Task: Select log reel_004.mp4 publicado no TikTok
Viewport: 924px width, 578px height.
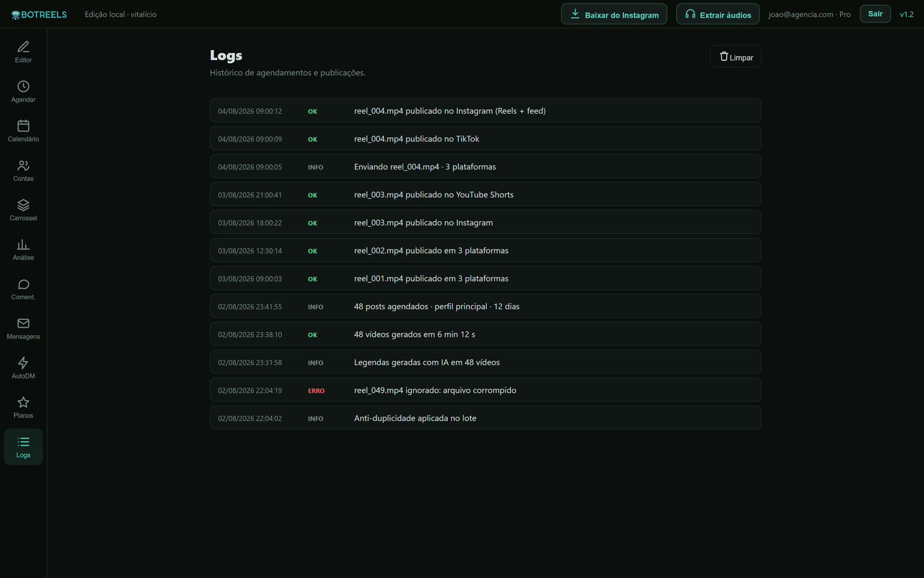Action: click(x=485, y=139)
